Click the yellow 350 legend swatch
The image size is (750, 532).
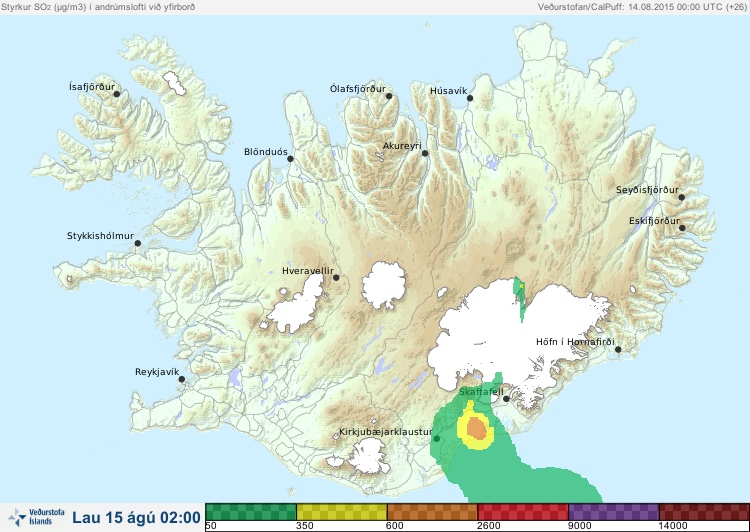[x=342, y=512]
